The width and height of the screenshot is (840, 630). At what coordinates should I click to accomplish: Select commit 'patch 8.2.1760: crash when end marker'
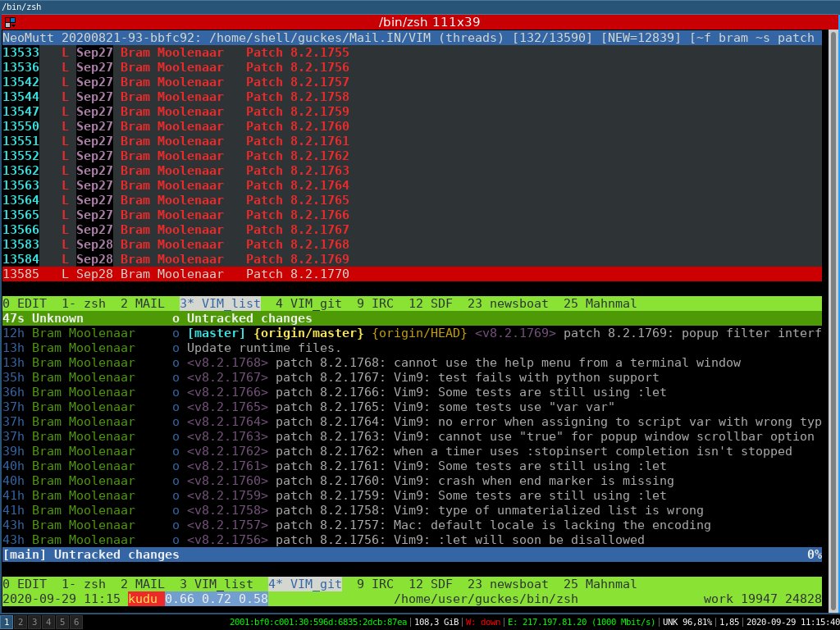coord(412,481)
